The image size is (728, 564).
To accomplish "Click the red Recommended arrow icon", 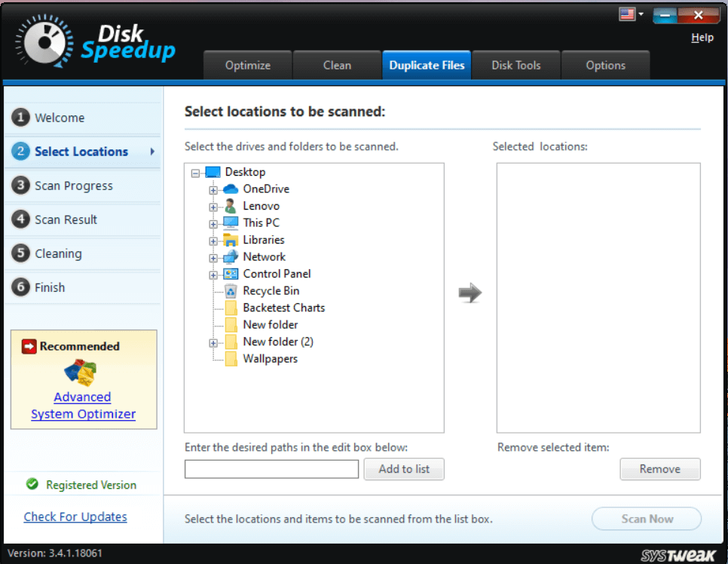I will (29, 346).
